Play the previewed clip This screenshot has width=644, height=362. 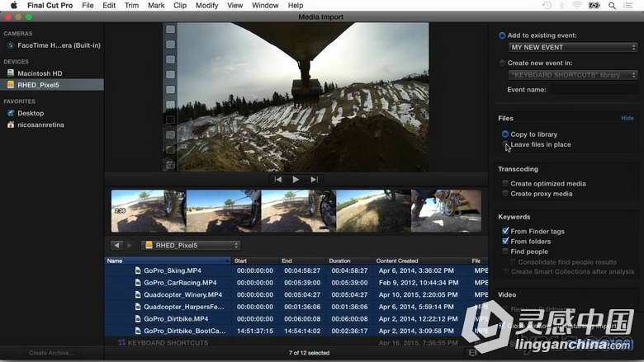click(x=296, y=180)
